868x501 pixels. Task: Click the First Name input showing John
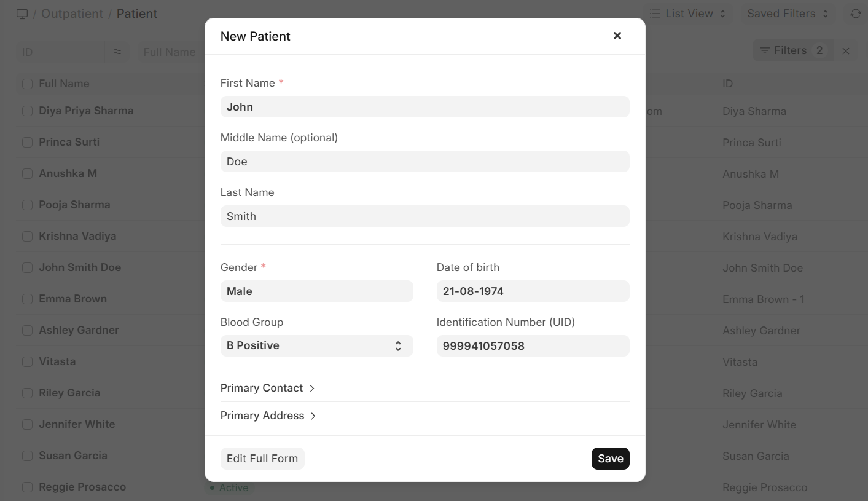pyautogui.click(x=424, y=106)
